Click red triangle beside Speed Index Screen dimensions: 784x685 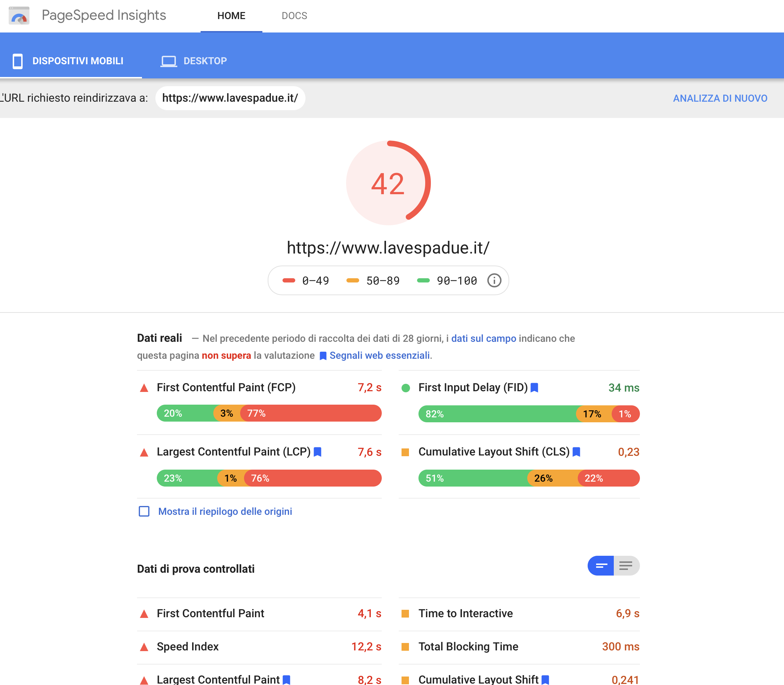tap(144, 647)
